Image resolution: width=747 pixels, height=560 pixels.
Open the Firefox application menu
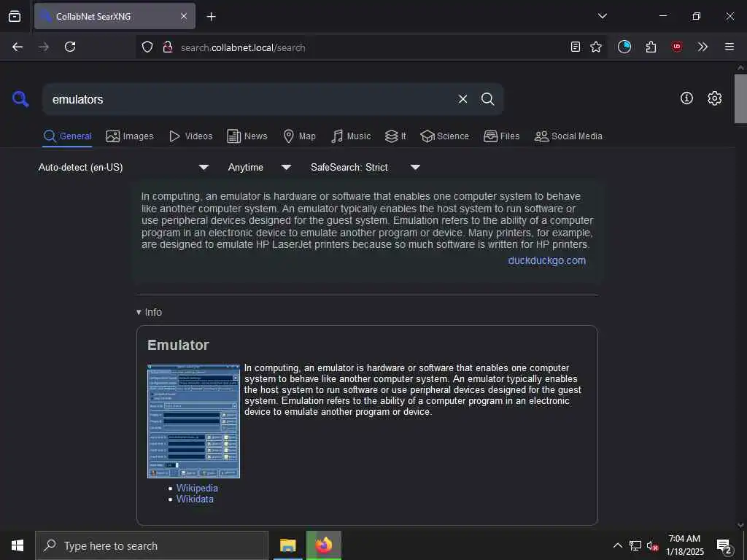click(729, 47)
